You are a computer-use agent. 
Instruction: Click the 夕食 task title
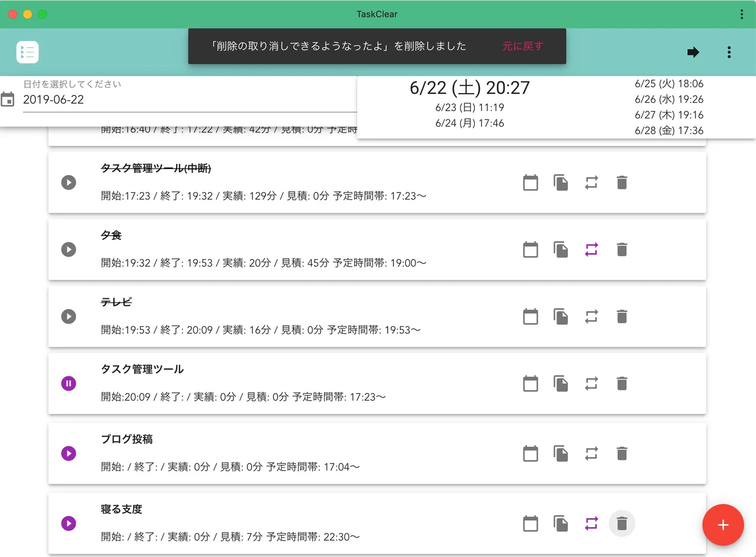coord(111,236)
